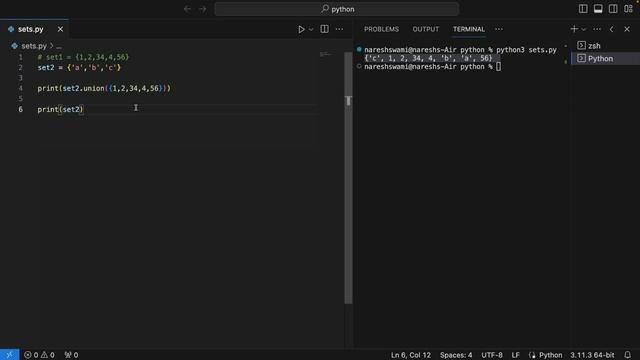Screen dimensions: 640x360
Task: Go back with the navigation arrow
Action: click(187, 9)
